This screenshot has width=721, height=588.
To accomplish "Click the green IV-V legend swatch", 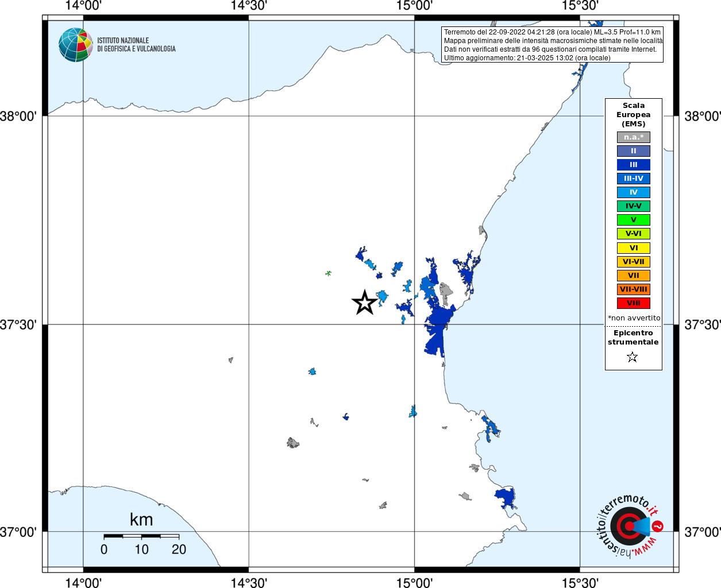I will click(634, 206).
